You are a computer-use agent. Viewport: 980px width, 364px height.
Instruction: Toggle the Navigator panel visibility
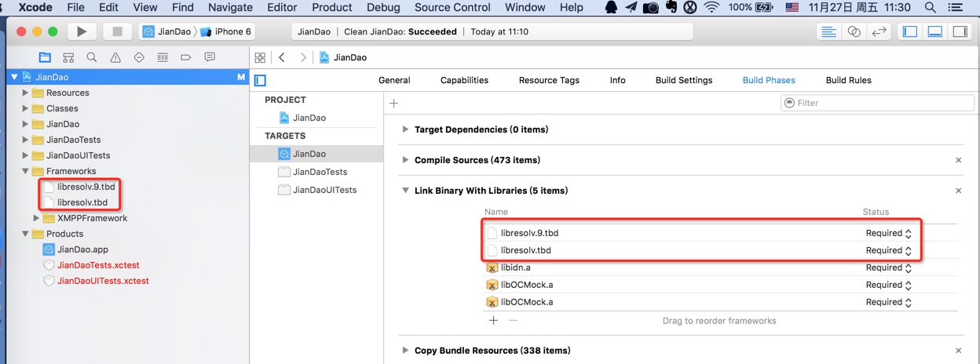910,31
